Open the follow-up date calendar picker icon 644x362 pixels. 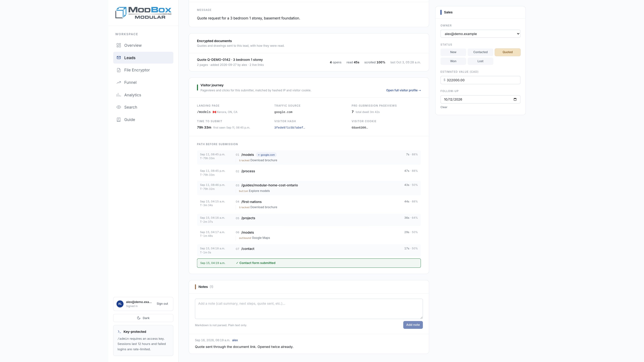(x=515, y=99)
